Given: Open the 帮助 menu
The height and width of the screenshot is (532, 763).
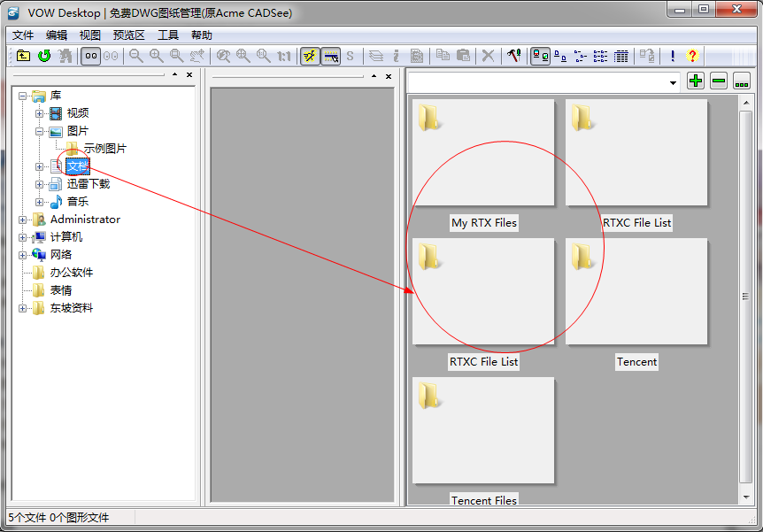Looking at the screenshot, I should (x=202, y=35).
